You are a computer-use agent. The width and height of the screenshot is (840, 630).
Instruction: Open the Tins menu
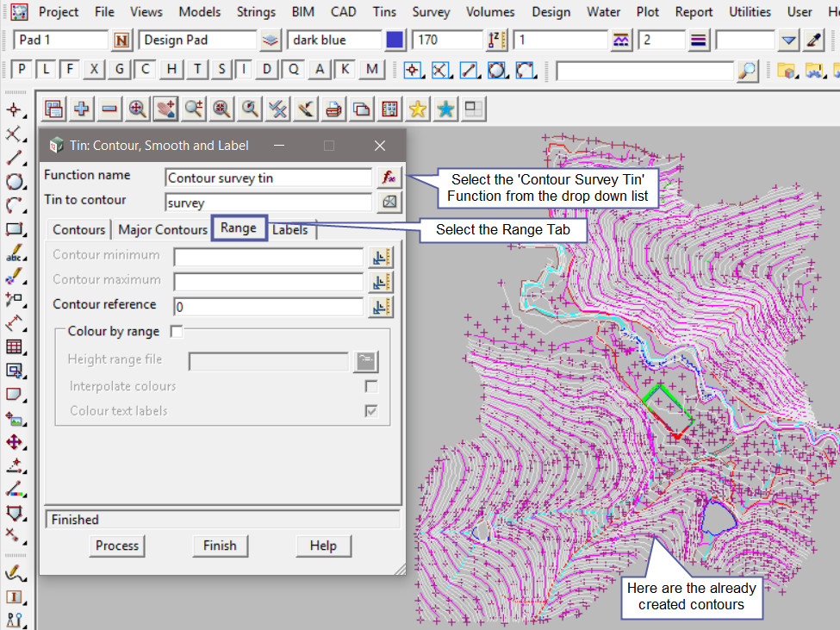[384, 11]
